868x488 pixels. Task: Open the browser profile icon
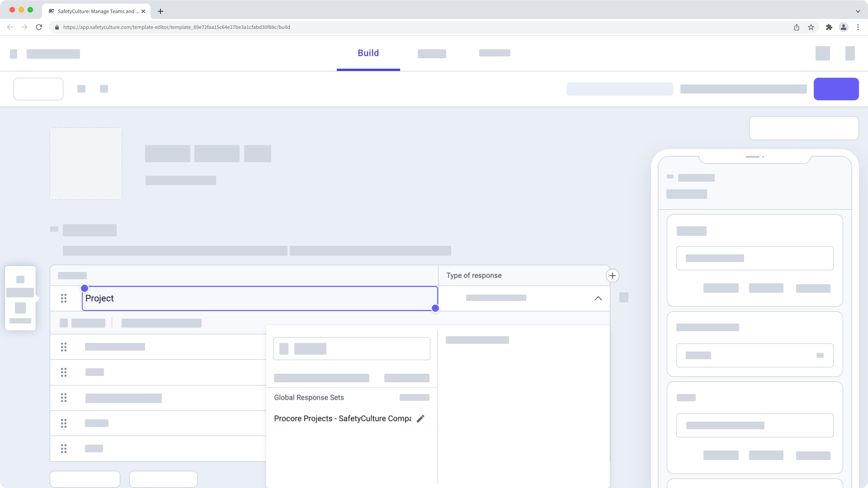(843, 27)
